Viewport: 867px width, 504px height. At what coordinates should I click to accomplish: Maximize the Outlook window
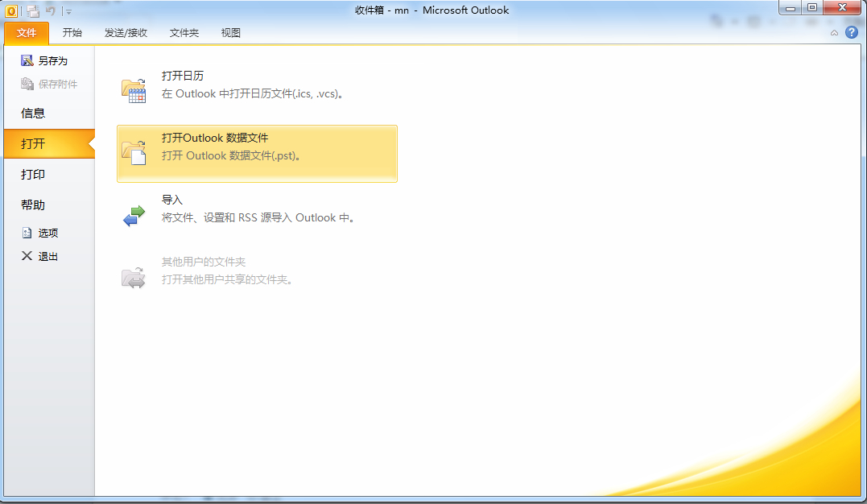812,8
